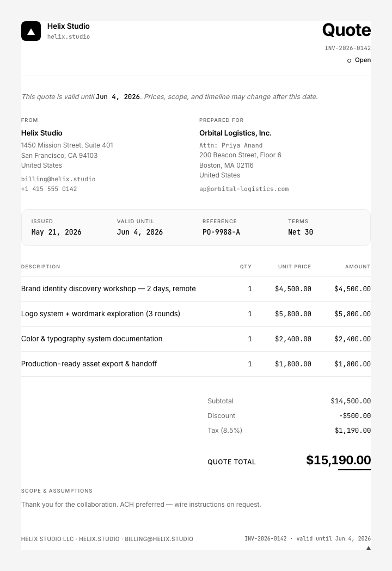392x571 pixels.
Task: Open the helix.studio website link in header
Action: click(69, 36)
